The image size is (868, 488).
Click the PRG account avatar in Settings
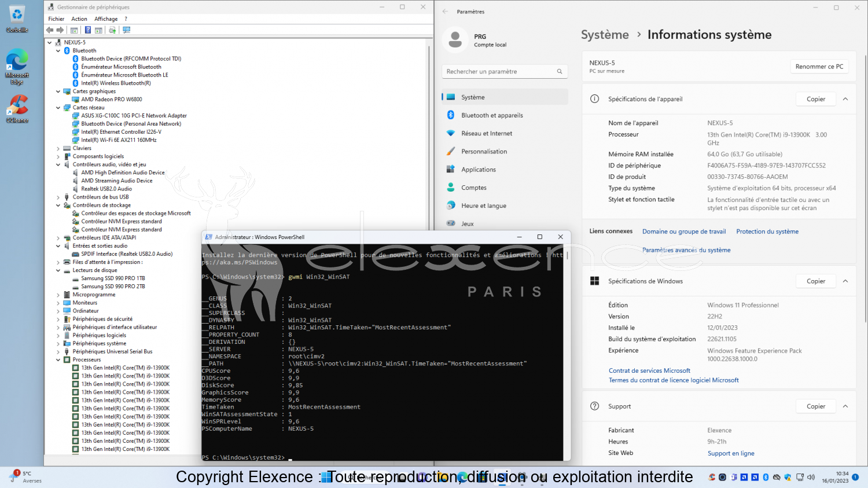pos(455,40)
